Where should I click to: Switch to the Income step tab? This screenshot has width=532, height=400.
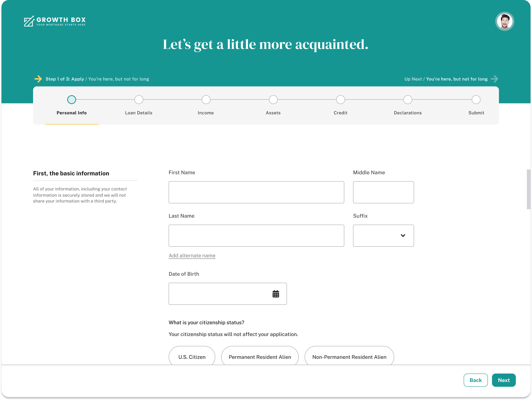(x=206, y=113)
